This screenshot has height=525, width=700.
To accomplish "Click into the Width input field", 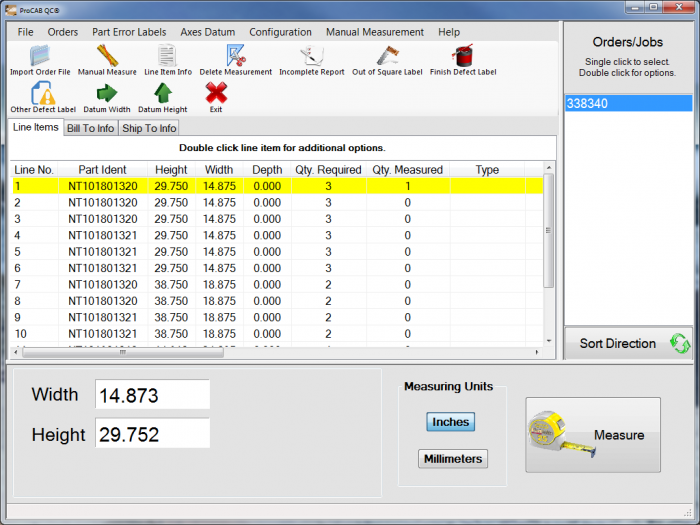I will click(152, 395).
